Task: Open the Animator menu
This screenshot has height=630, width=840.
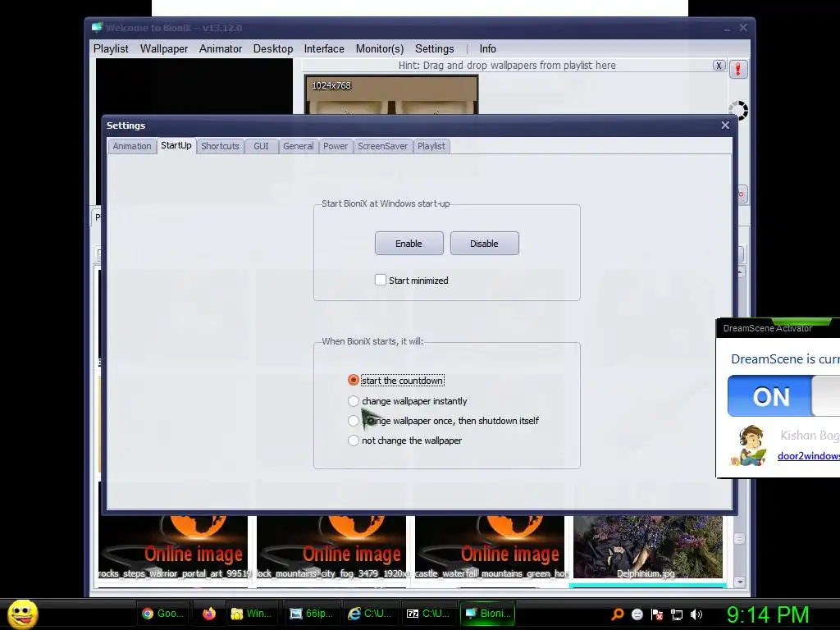Action: [221, 48]
